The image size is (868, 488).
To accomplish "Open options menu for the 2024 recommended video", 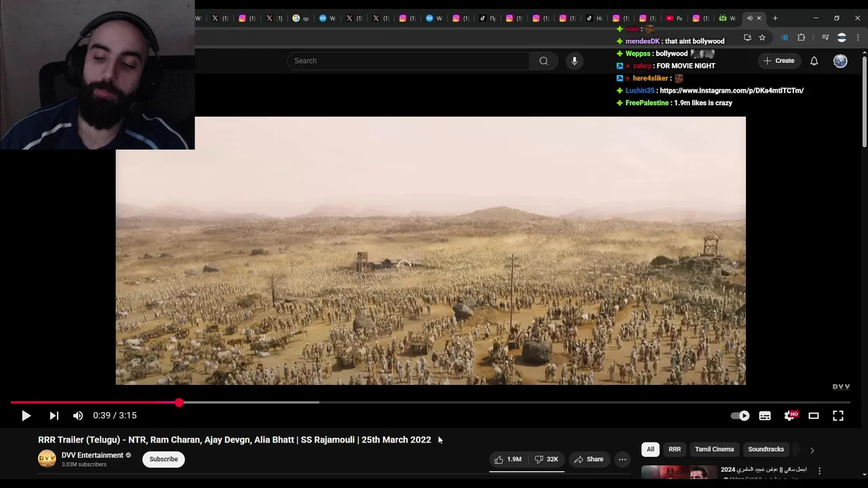I will [819, 470].
